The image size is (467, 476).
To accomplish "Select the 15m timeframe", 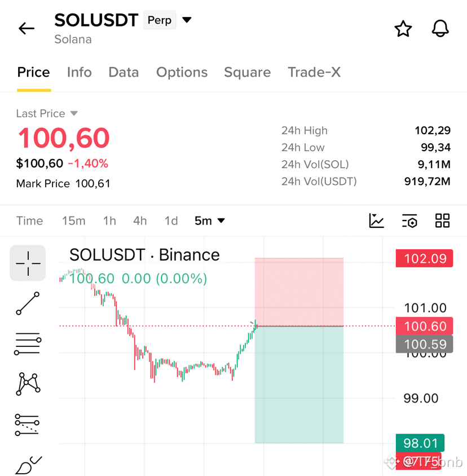I will click(x=74, y=221).
